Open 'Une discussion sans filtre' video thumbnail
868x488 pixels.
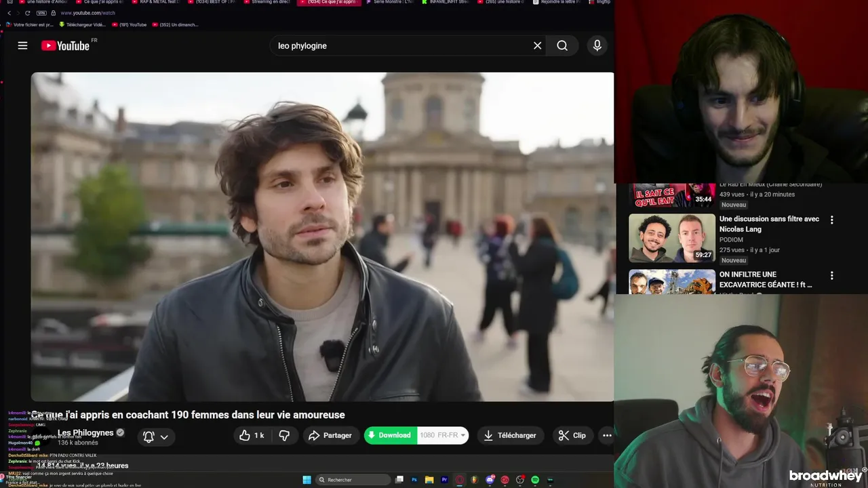[x=672, y=238]
